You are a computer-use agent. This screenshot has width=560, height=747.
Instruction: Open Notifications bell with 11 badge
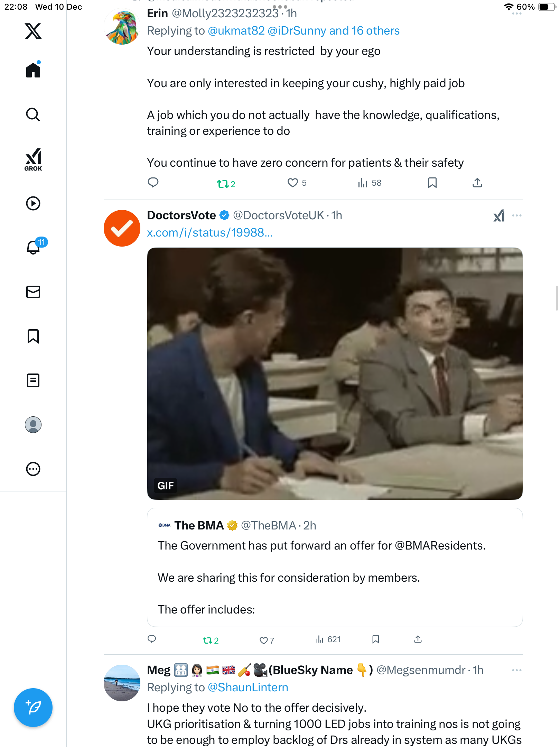[x=34, y=247]
